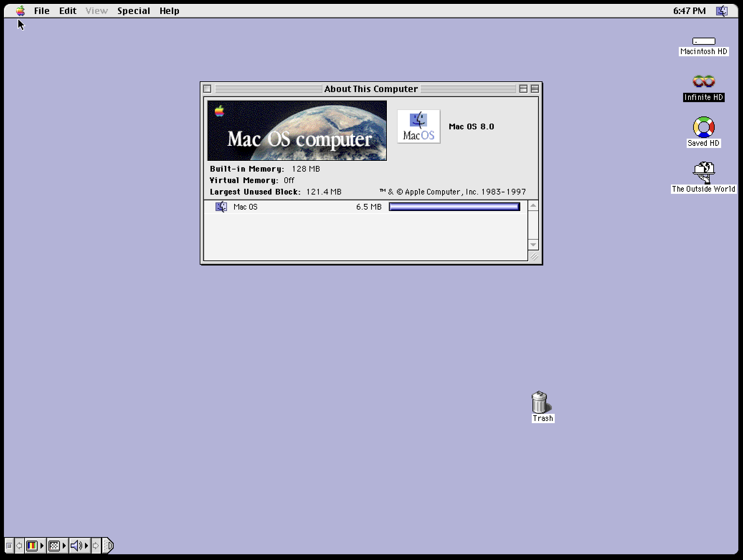Select the Macintosh HD disk icon
Image resolution: width=743 pixels, height=560 pixels.
[704, 42]
